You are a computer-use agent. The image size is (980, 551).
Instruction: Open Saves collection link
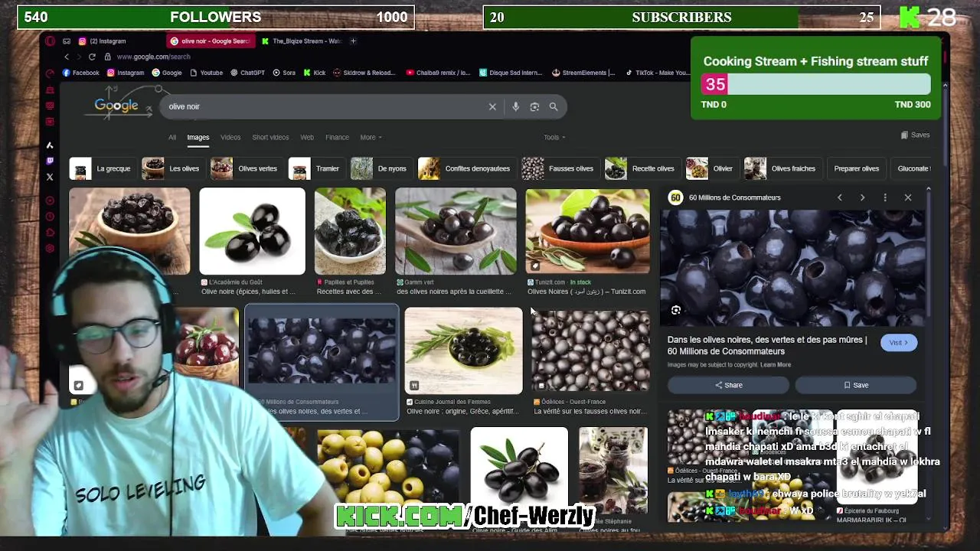(915, 135)
